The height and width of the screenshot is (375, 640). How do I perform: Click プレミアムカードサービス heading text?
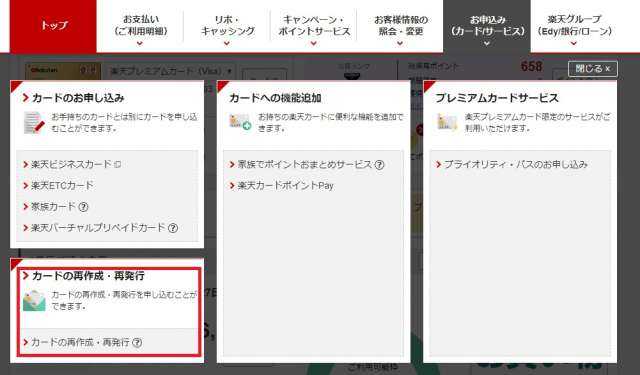click(497, 98)
